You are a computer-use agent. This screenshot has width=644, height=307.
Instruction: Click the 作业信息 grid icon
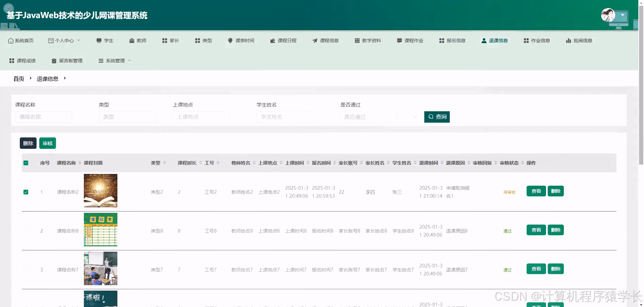point(526,41)
